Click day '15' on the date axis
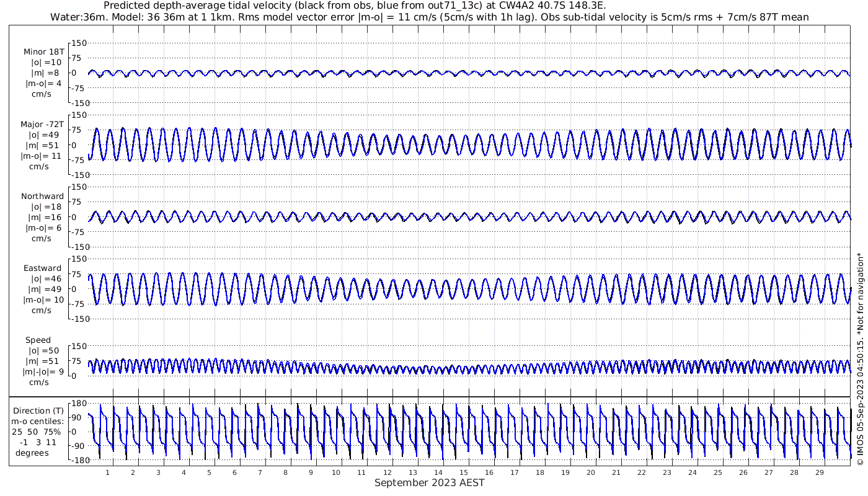The width and height of the screenshot is (868, 496). pos(463,472)
